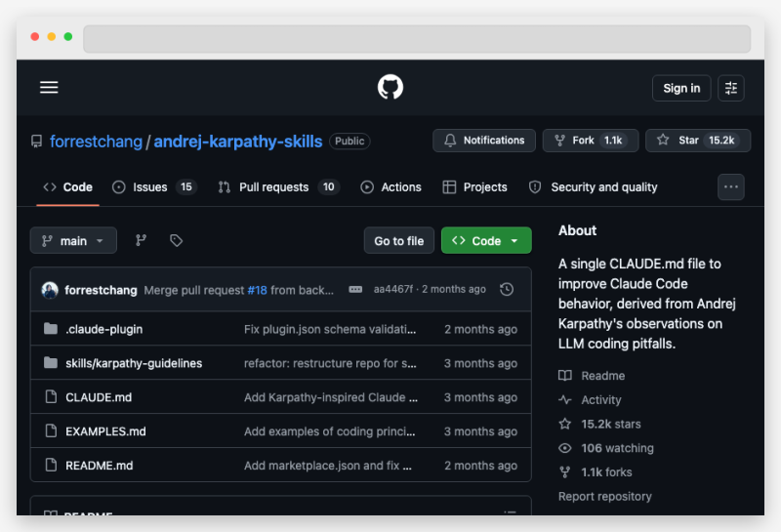Open the main branch dropdown
Screen dimensions: 781x532
pyautogui.click(x=73, y=240)
